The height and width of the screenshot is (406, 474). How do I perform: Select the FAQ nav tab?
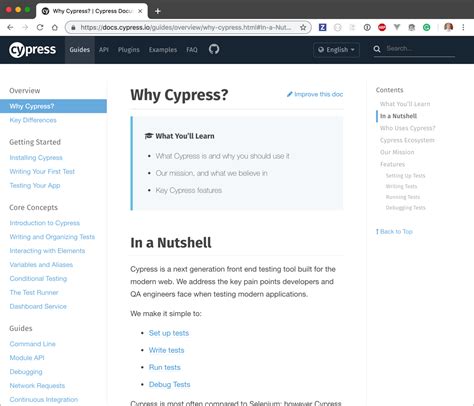click(192, 50)
